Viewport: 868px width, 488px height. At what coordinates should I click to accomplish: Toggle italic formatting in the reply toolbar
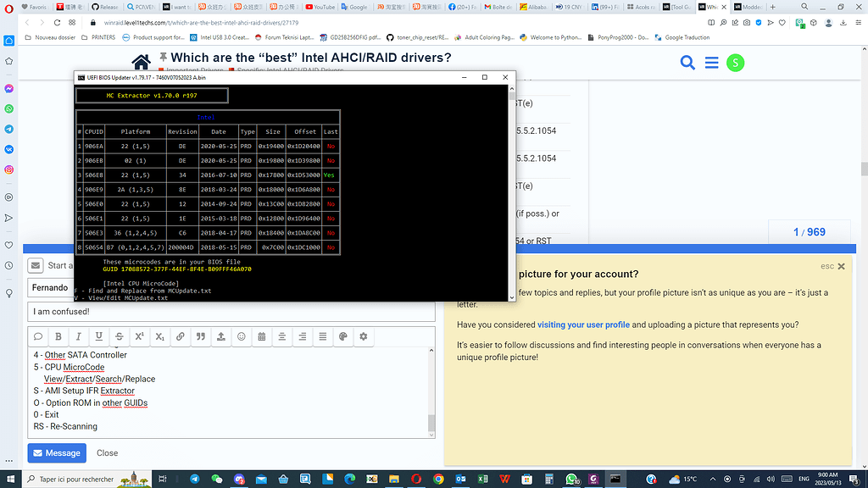tap(77, 338)
